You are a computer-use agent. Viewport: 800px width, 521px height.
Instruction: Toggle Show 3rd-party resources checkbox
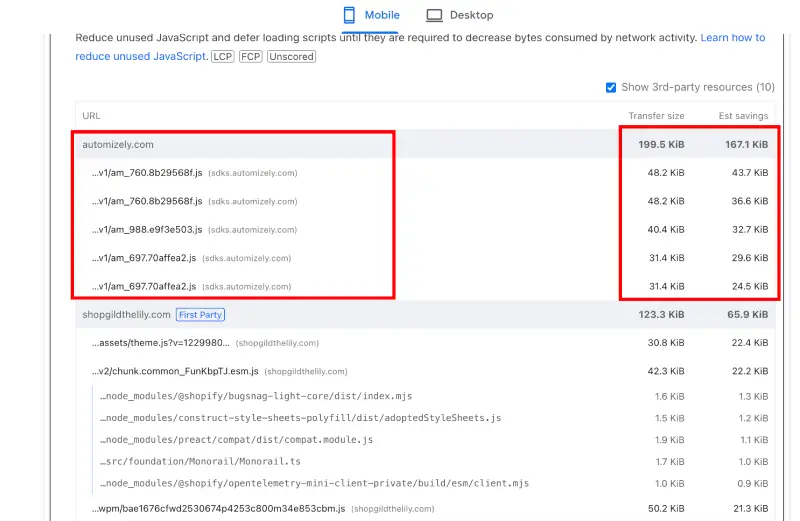[x=611, y=87]
